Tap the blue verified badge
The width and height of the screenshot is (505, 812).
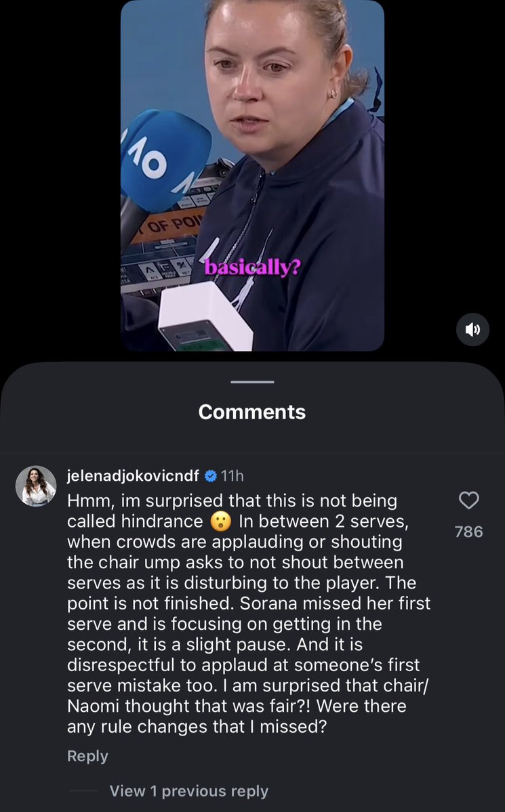click(x=211, y=475)
